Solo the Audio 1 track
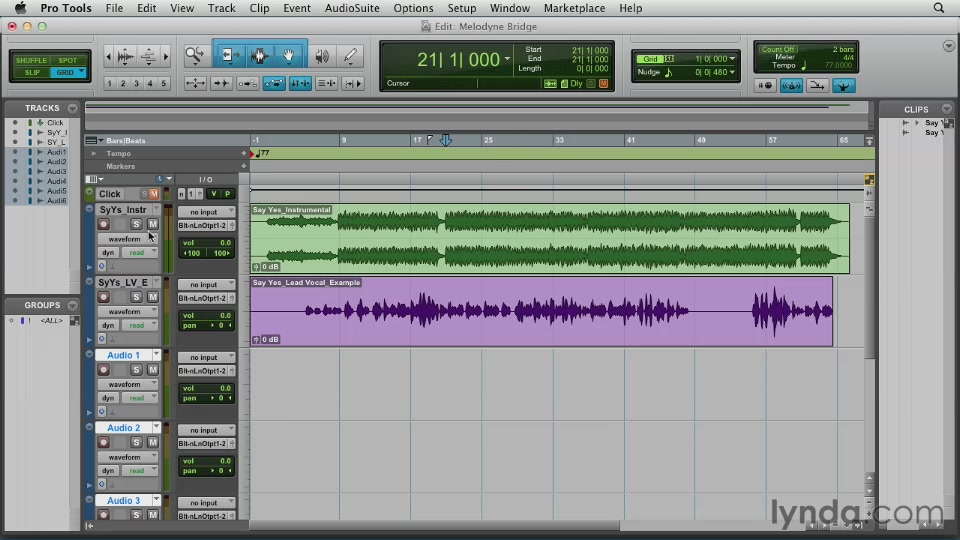The width and height of the screenshot is (960, 540). pos(137,370)
